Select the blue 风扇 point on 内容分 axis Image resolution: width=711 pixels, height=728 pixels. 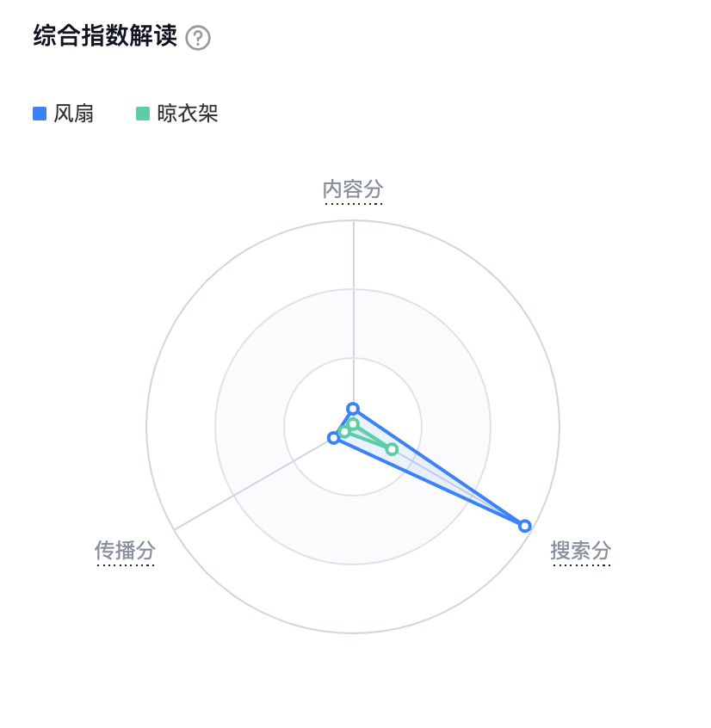pos(352,408)
